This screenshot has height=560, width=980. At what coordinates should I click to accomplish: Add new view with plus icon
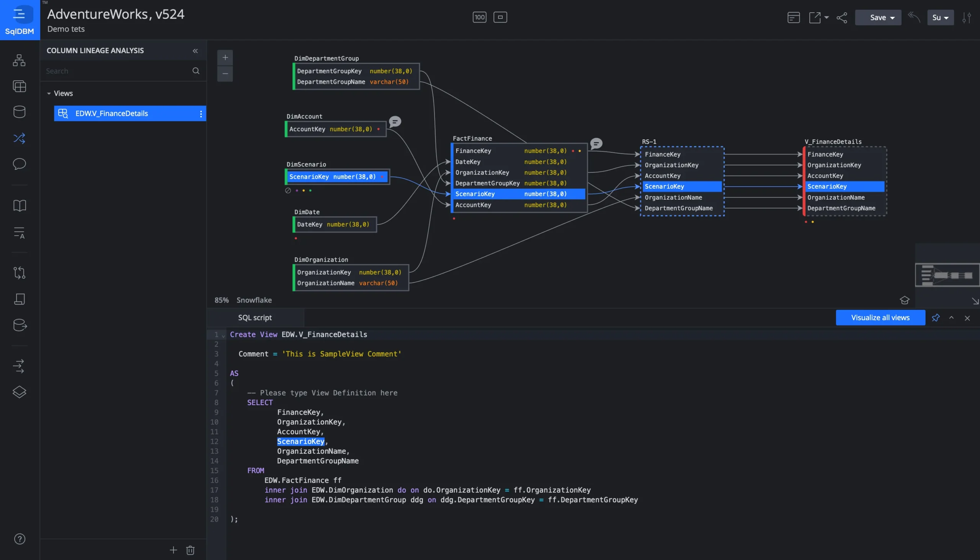coord(173,550)
